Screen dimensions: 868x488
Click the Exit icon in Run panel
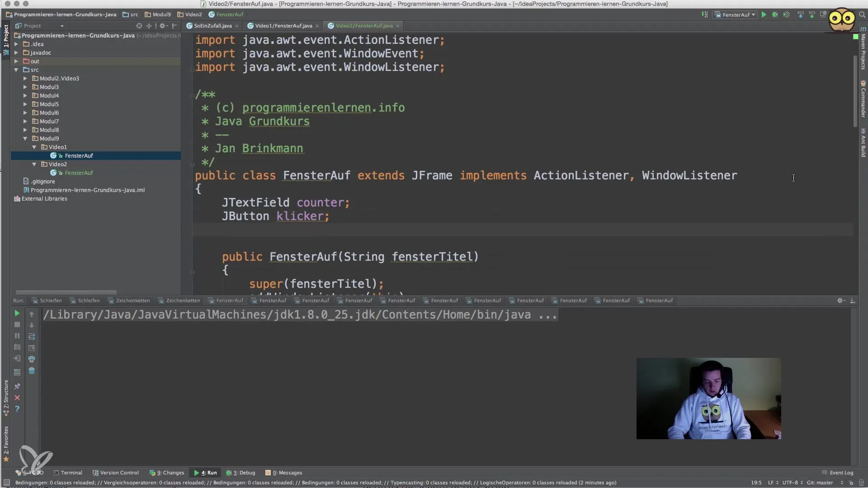(x=17, y=358)
